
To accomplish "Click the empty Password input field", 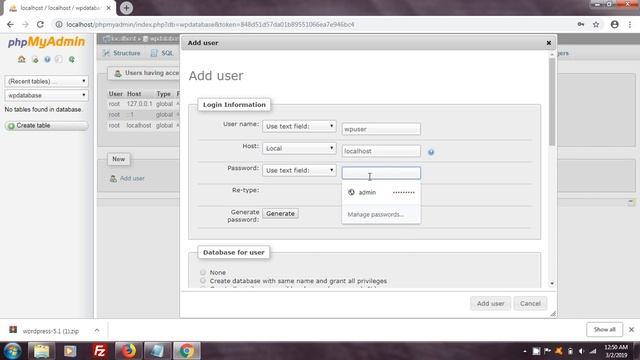I will 381,173.
